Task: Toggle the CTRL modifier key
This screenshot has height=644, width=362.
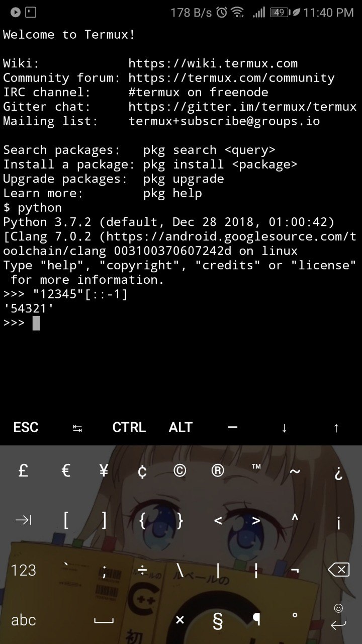Action: tap(129, 427)
